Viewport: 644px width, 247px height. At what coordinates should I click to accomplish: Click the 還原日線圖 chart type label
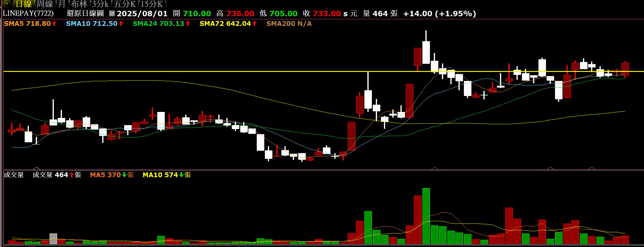tap(85, 14)
